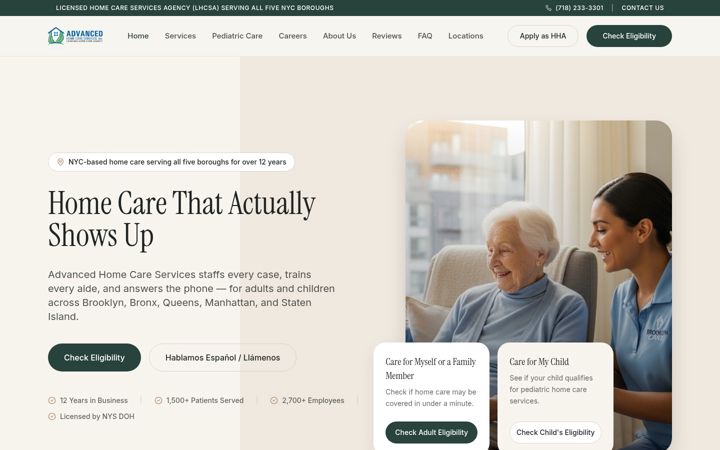Screen dimensions: 720x450
Task: Call the (718) 233-3301 phone link
Action: coord(579,8)
